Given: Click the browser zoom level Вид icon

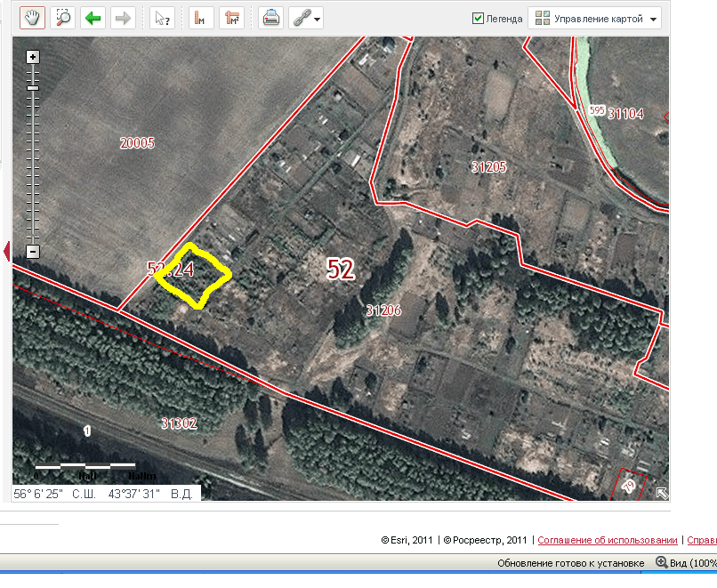Looking at the screenshot, I should coord(661,562).
